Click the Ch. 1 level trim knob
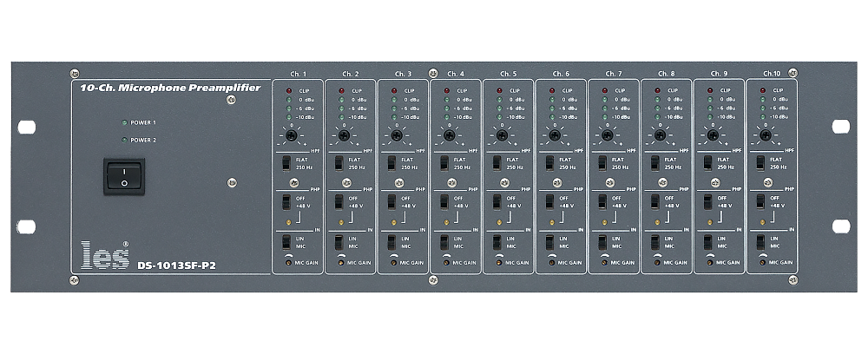 click(x=291, y=135)
